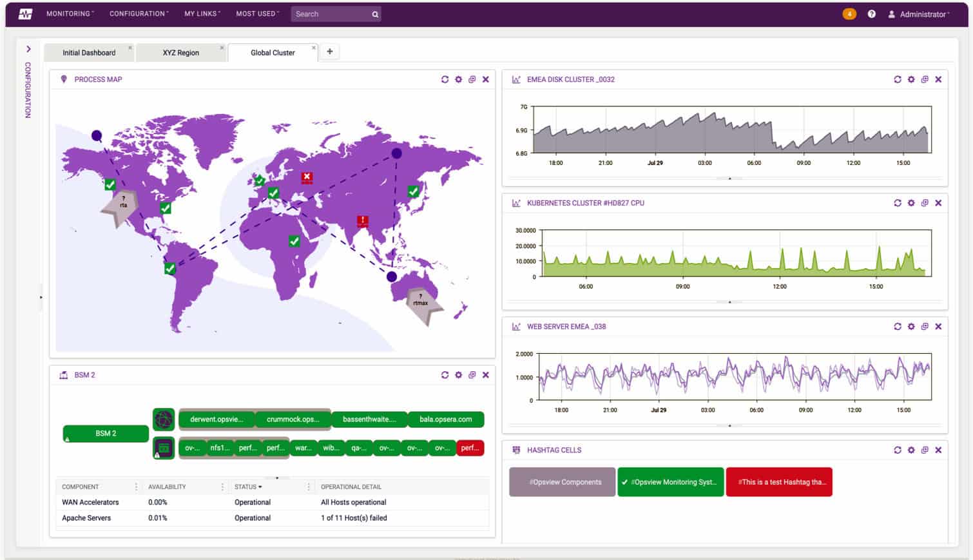Image resolution: width=973 pixels, height=560 pixels.
Task: Refresh the EMEA Disk Cluster dashlet
Action: pyautogui.click(x=898, y=79)
